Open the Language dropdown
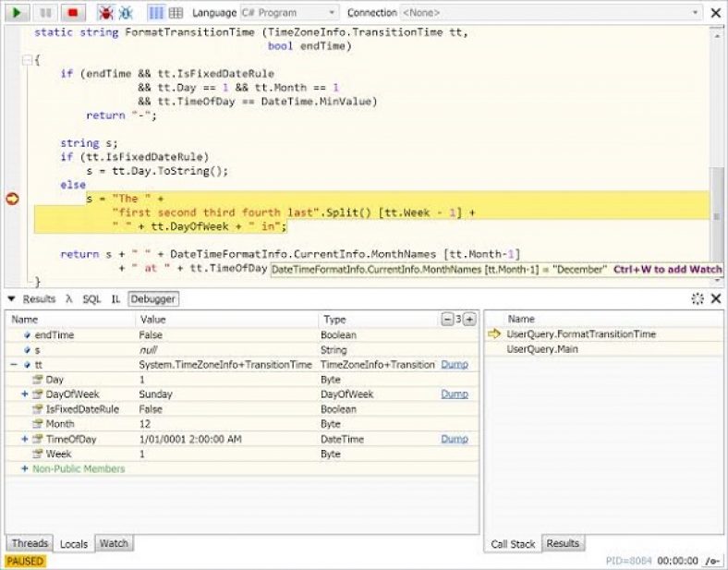Screen dimensions: 728x570 pos(289,13)
